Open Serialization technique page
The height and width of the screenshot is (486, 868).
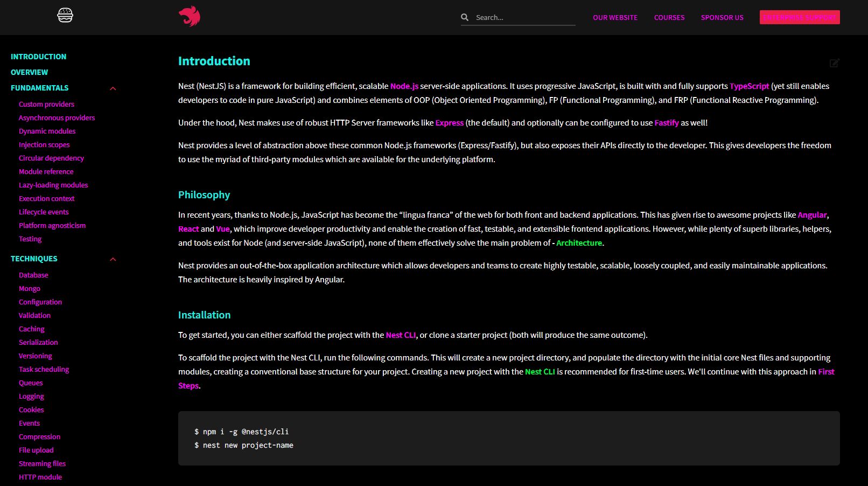38,342
